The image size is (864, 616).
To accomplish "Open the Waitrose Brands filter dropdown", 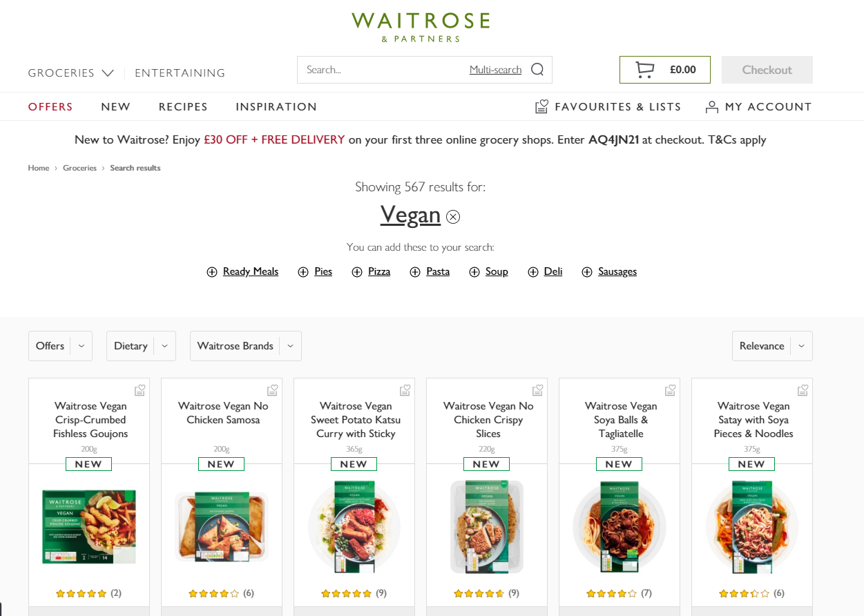I will (x=246, y=346).
